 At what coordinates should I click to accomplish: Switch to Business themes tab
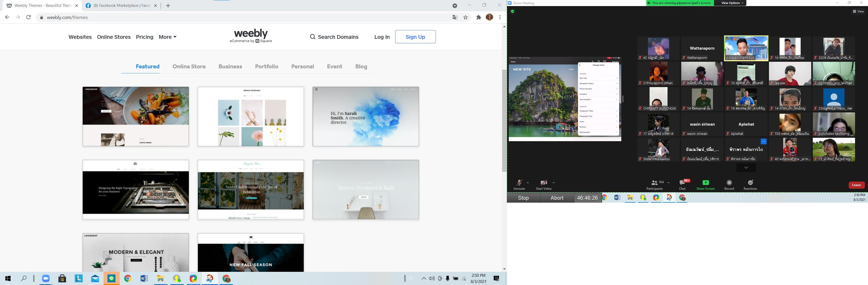click(x=230, y=66)
